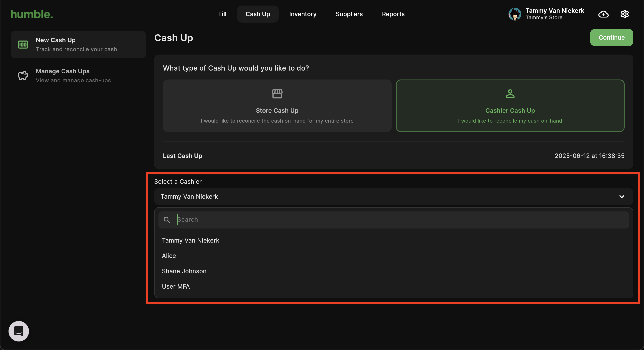Open the Select a Cashier combo box
This screenshot has height=350, width=644.
394,197
